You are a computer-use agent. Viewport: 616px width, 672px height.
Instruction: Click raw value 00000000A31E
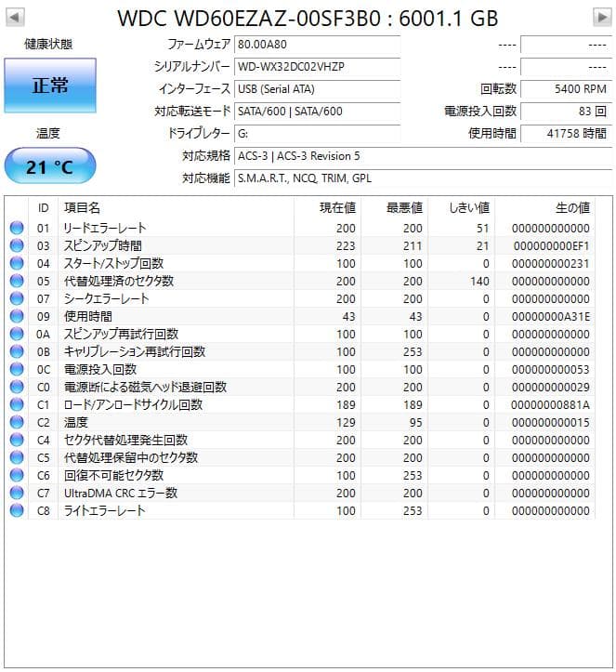tap(551, 316)
